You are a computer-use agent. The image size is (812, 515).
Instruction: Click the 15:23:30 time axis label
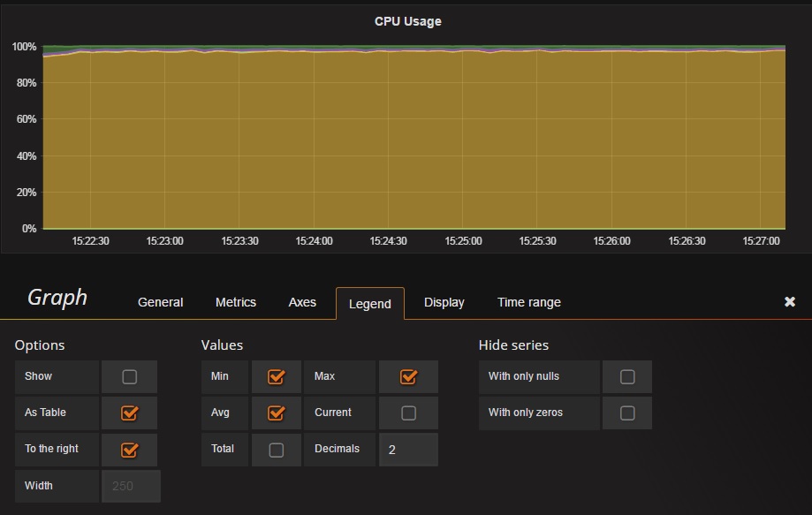[x=239, y=240]
